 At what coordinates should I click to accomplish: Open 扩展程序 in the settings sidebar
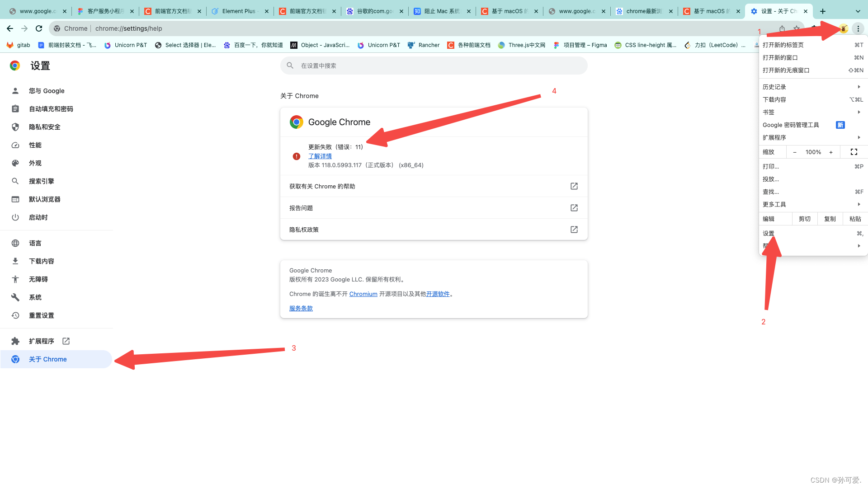(56, 341)
